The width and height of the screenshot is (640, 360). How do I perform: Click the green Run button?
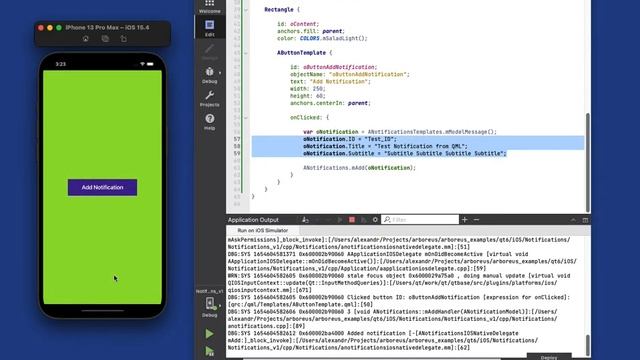tap(209, 333)
